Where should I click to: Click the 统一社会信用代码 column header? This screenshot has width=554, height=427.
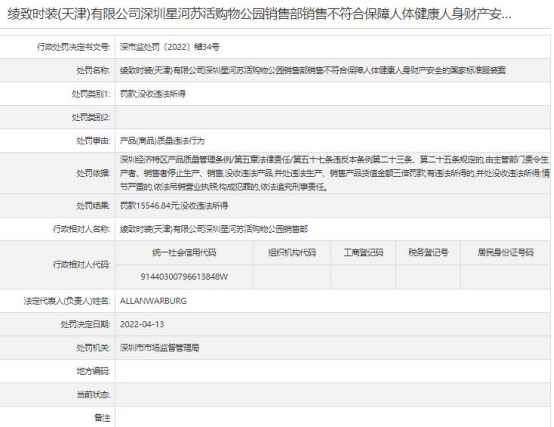point(184,253)
